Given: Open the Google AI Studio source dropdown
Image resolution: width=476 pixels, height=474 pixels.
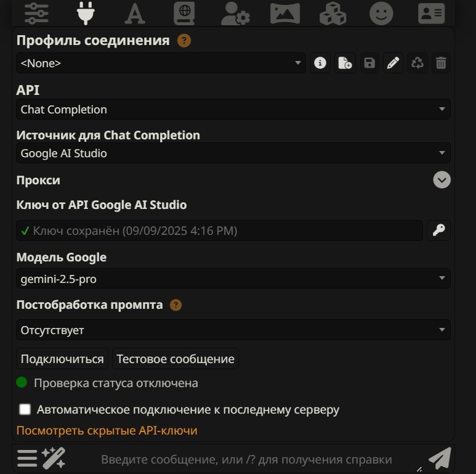Looking at the screenshot, I should pos(233,153).
